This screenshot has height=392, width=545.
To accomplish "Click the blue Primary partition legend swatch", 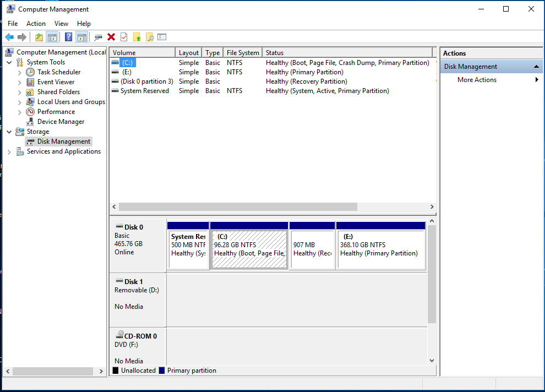I will click(162, 371).
